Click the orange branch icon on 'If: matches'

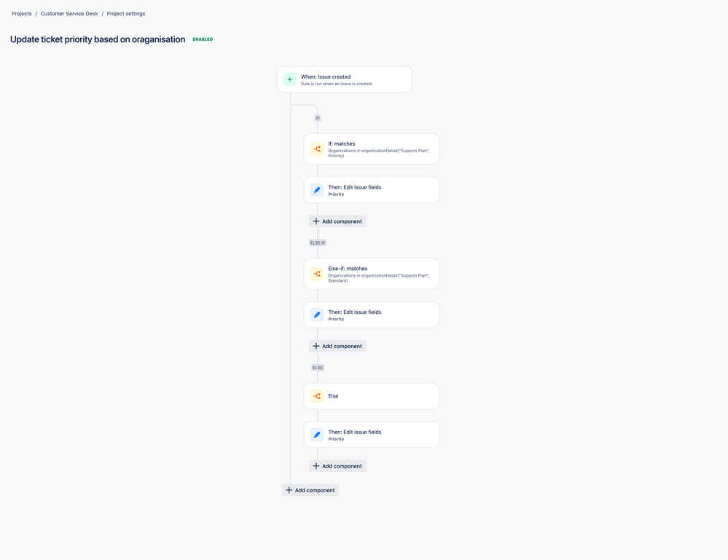317,149
